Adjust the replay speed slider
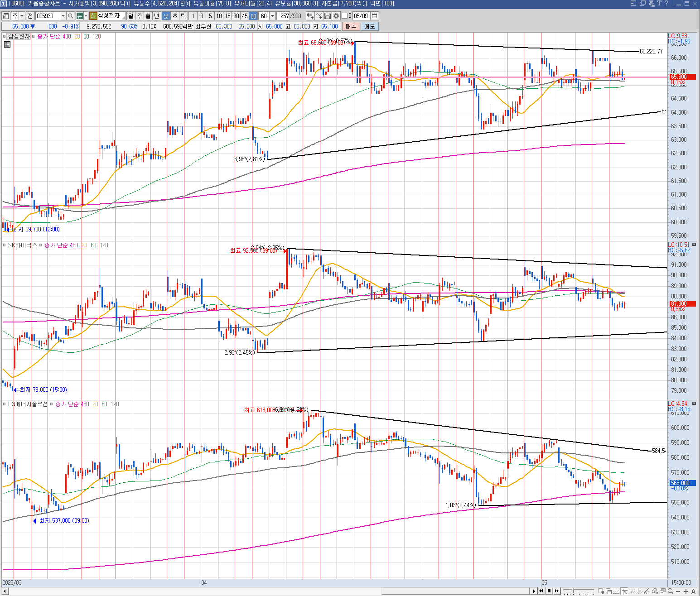 (x=573, y=590)
